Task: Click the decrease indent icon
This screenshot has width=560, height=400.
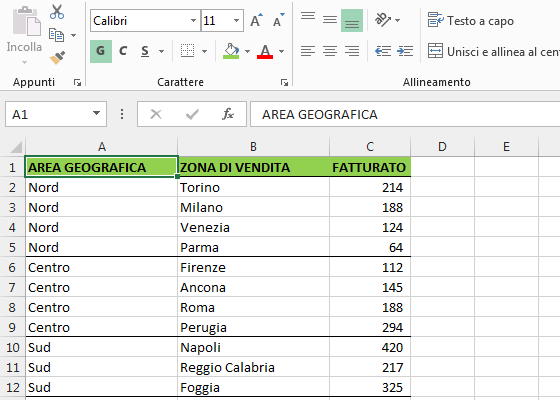Action: 383,51
